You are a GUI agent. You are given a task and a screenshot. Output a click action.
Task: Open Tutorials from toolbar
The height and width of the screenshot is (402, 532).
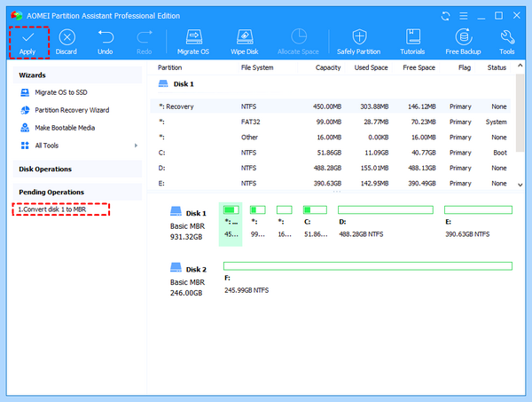(x=412, y=43)
